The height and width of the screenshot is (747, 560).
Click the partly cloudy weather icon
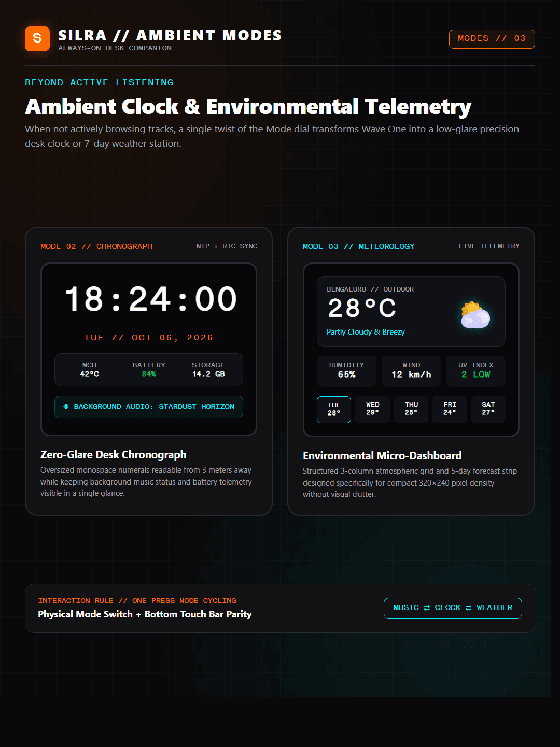coord(475,315)
